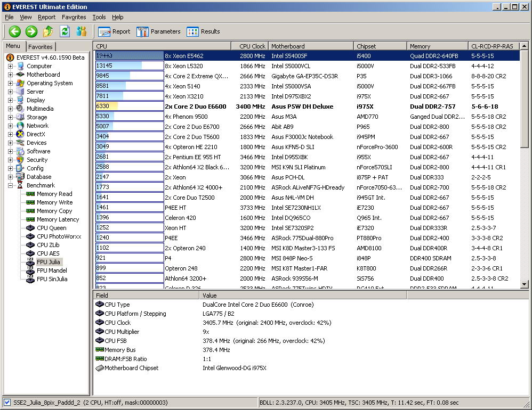532x410 pixels.
Task: Select the EVEREST v4.60.1590 Beta root node
Action: point(45,58)
